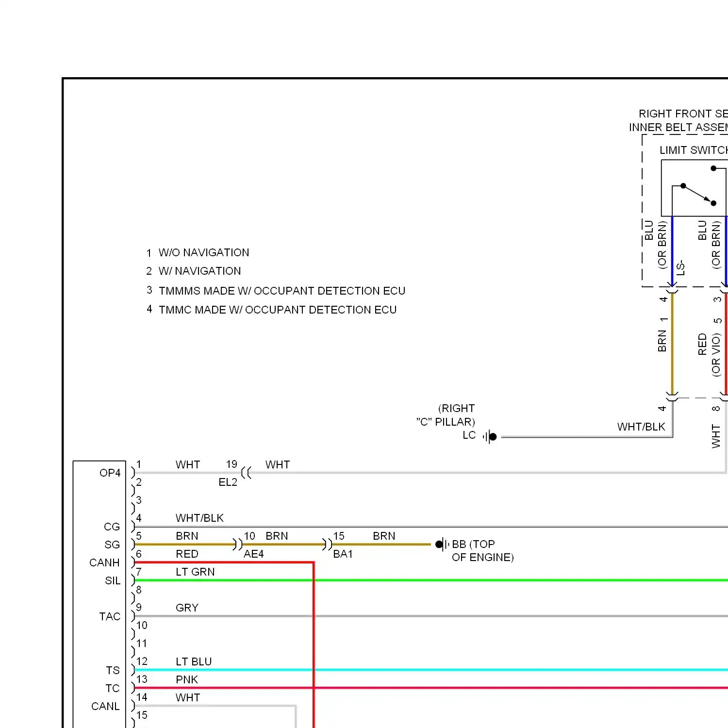The height and width of the screenshot is (728, 728).
Task: Click the 'LS-' terminal label
Action: [680, 268]
